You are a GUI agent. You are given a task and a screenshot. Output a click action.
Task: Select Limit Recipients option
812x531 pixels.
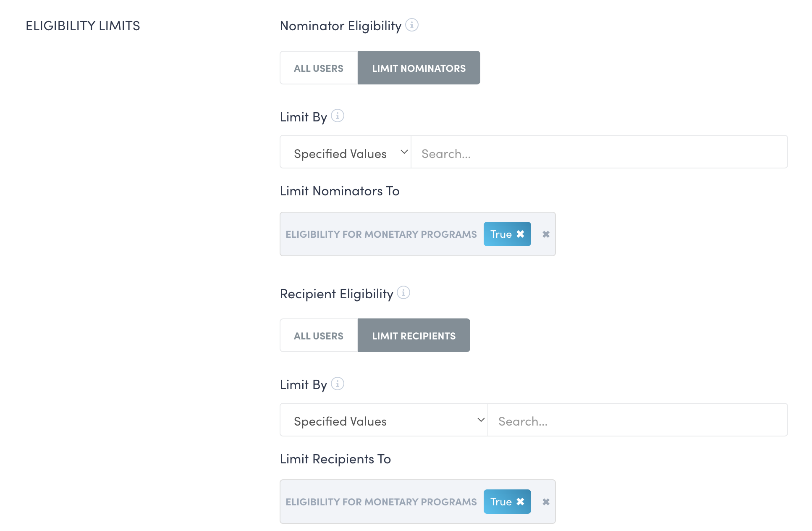click(414, 336)
